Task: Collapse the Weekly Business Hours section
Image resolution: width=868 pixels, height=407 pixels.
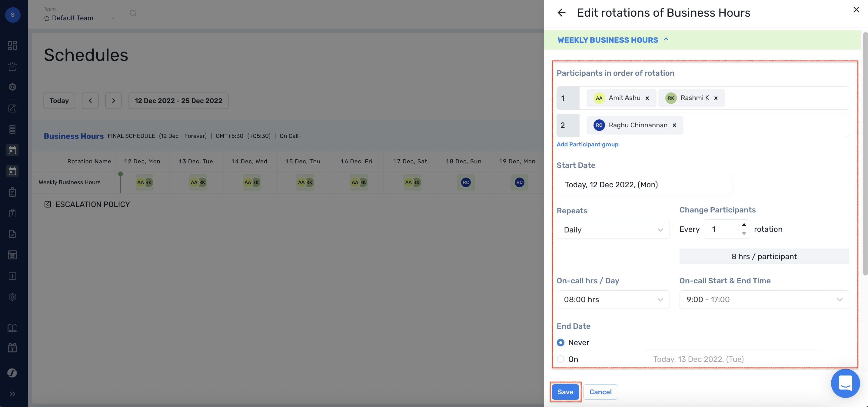Action: [x=666, y=40]
